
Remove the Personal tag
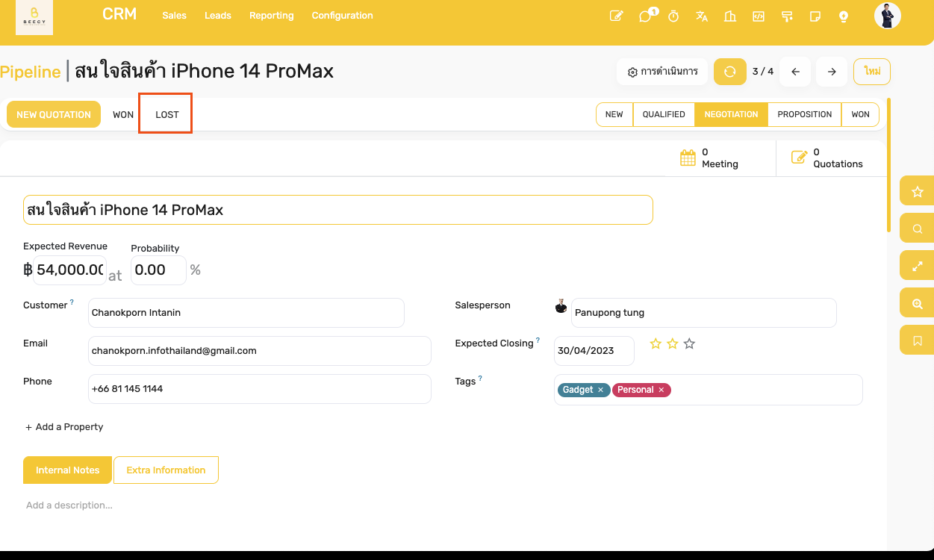661,390
